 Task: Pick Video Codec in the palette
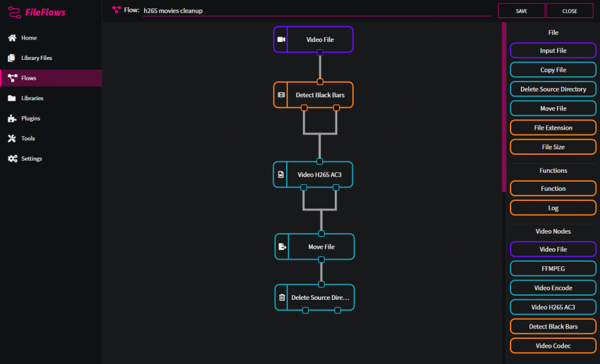(553, 345)
